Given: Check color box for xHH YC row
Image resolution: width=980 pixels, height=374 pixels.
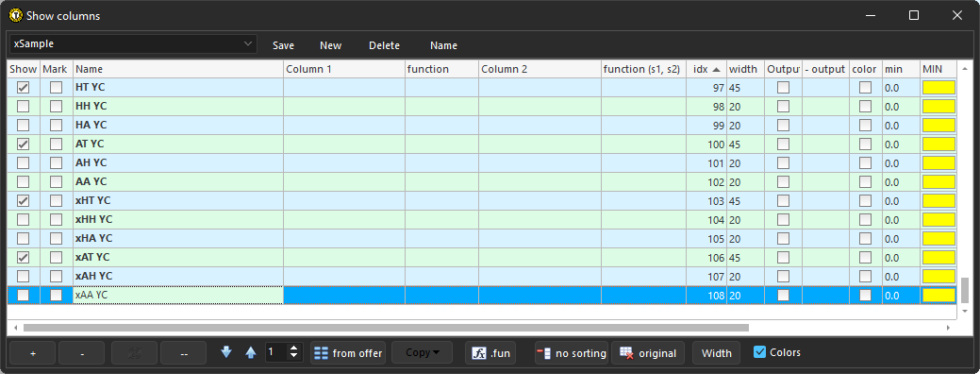Looking at the screenshot, I should (x=865, y=219).
